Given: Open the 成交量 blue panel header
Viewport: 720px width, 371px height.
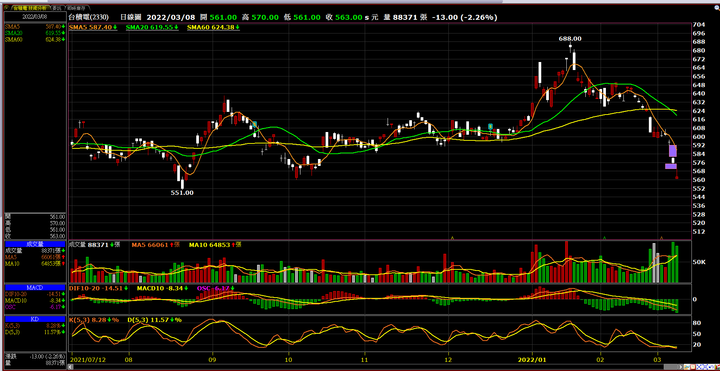Looking at the screenshot, I should (x=34, y=244).
